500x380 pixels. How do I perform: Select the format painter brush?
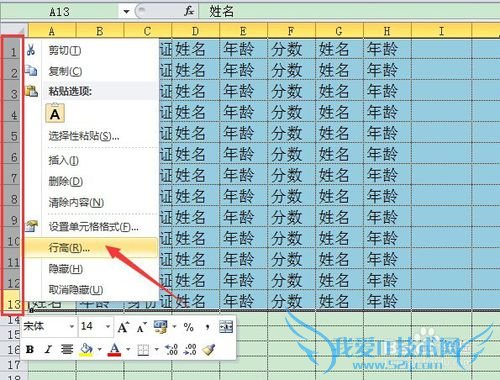click(x=209, y=349)
